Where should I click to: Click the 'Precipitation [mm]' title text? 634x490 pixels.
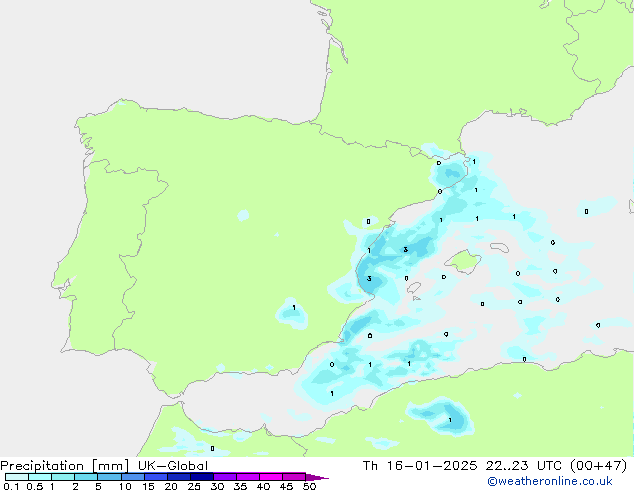click(x=65, y=466)
